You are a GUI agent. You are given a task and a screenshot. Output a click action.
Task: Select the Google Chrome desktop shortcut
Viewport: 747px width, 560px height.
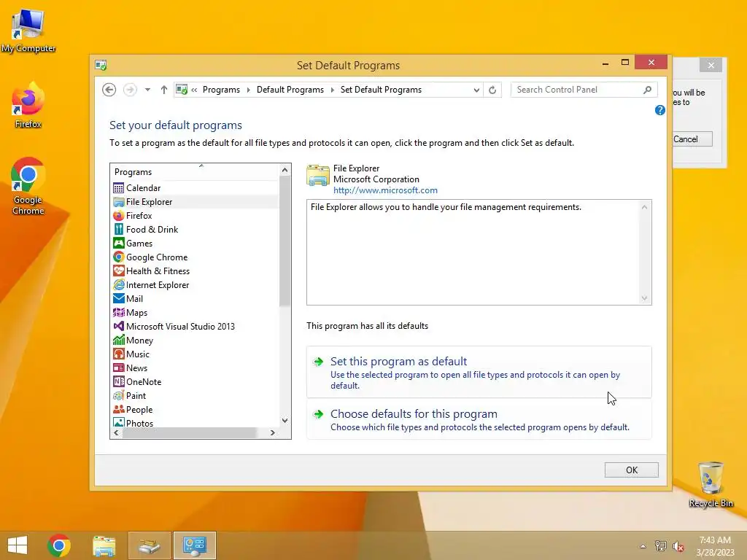28,187
